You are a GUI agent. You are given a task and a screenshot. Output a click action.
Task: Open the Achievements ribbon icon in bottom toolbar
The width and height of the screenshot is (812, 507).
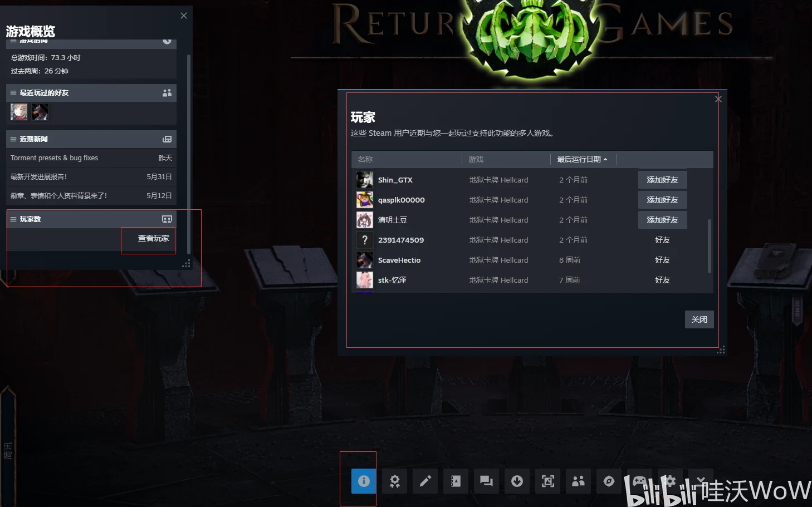tap(394, 481)
